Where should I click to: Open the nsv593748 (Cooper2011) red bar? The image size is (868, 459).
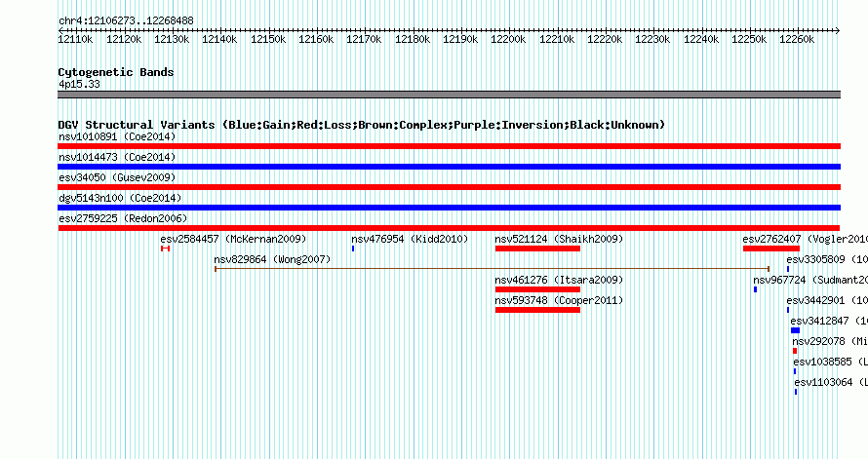(x=537, y=310)
